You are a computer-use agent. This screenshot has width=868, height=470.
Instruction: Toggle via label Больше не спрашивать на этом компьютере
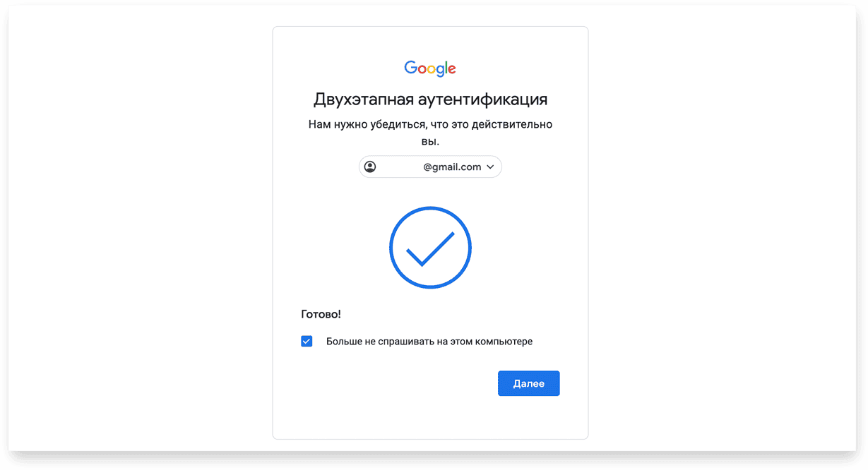tap(429, 342)
